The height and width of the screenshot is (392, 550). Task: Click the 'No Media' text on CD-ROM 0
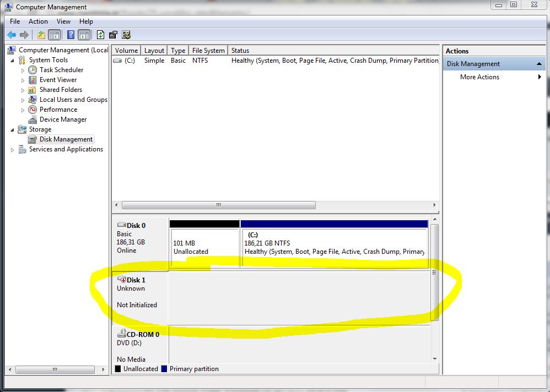(131, 359)
